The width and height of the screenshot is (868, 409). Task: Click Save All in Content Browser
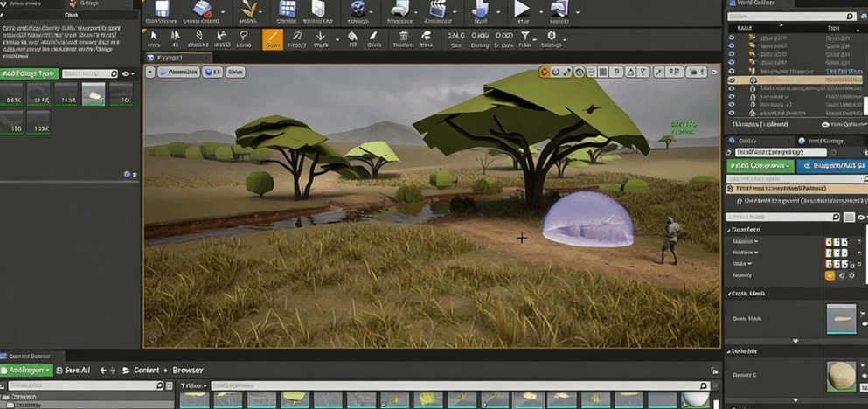(73, 371)
